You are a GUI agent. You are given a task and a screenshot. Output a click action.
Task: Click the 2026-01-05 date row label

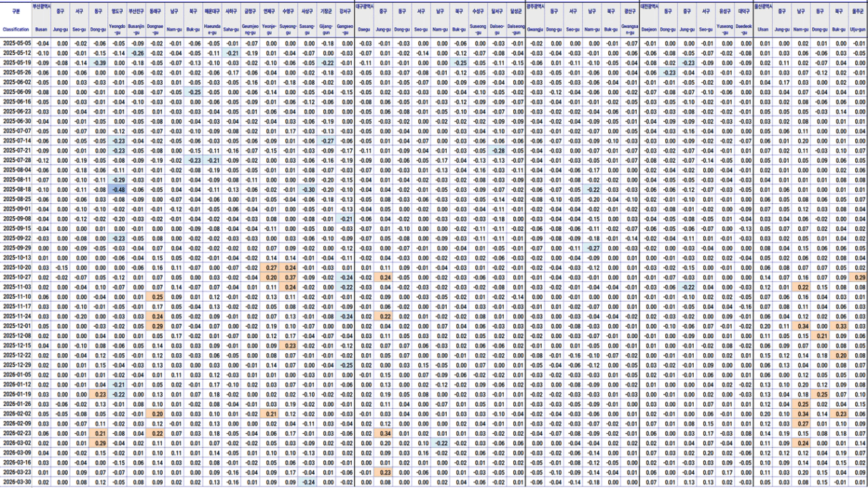coord(16,374)
